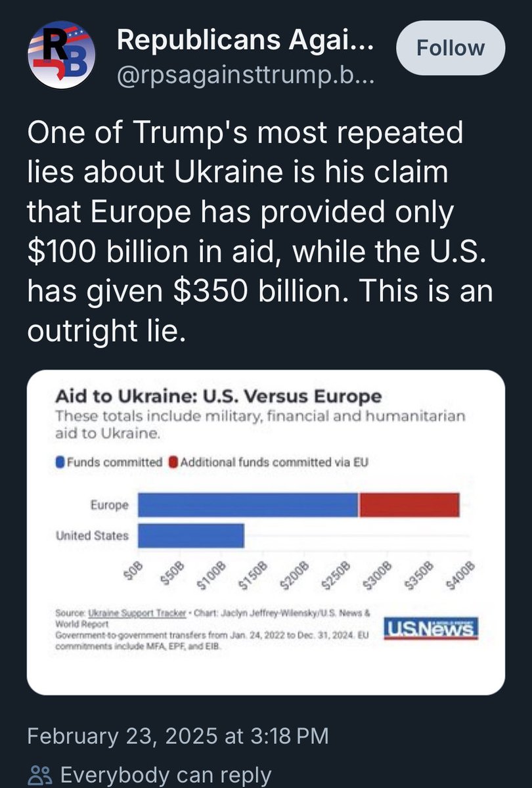Open the Republicans Against Trump profile avatar

62,55
